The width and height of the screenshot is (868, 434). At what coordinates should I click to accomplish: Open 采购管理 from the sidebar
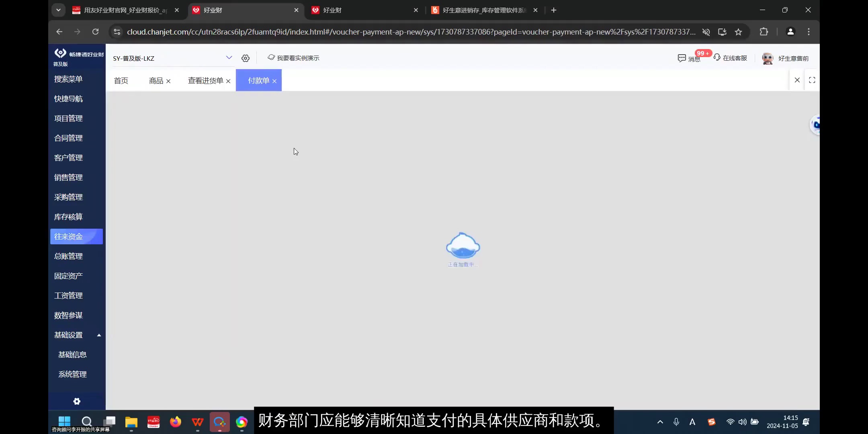pos(68,197)
